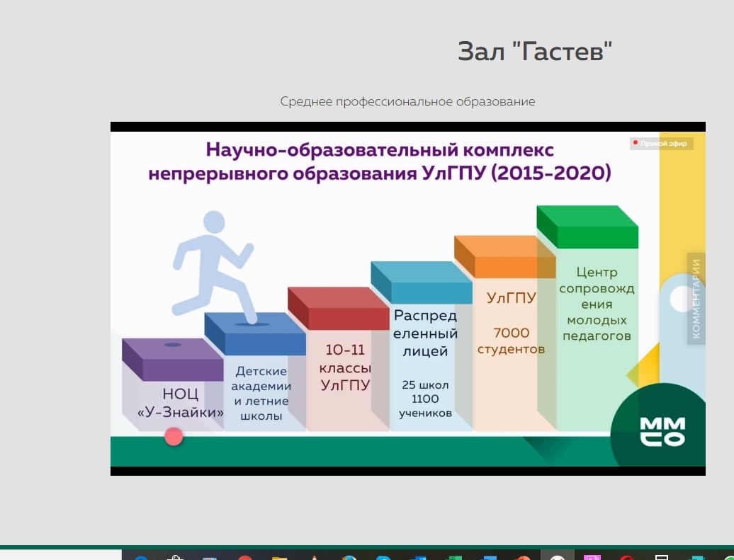Click the running figure graphic in the video

213,268
